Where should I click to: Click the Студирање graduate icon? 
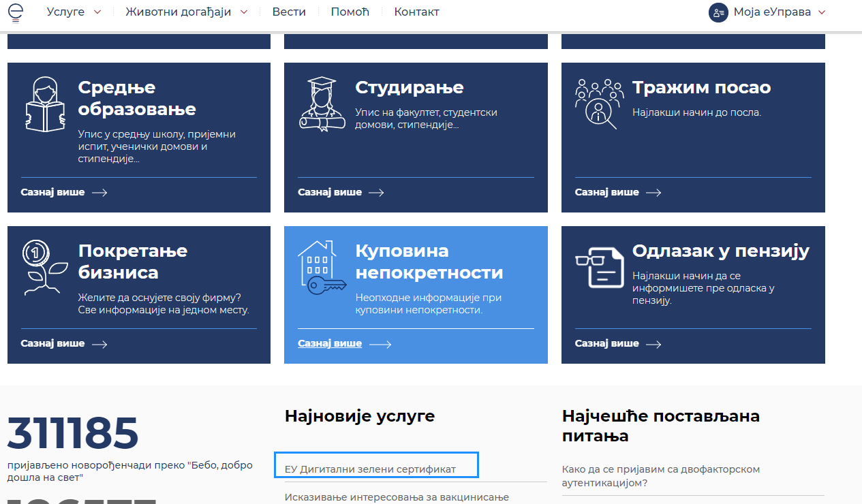pos(322,103)
